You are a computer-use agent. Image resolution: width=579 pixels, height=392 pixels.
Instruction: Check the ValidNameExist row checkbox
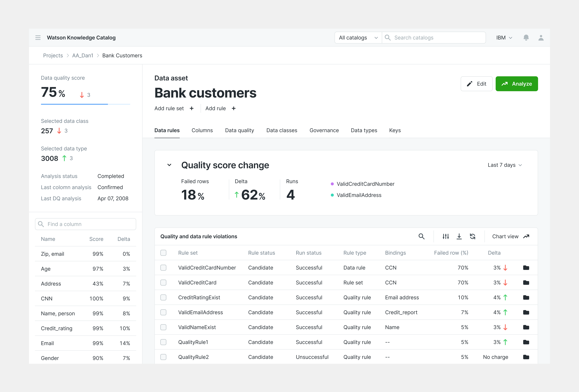click(x=163, y=327)
